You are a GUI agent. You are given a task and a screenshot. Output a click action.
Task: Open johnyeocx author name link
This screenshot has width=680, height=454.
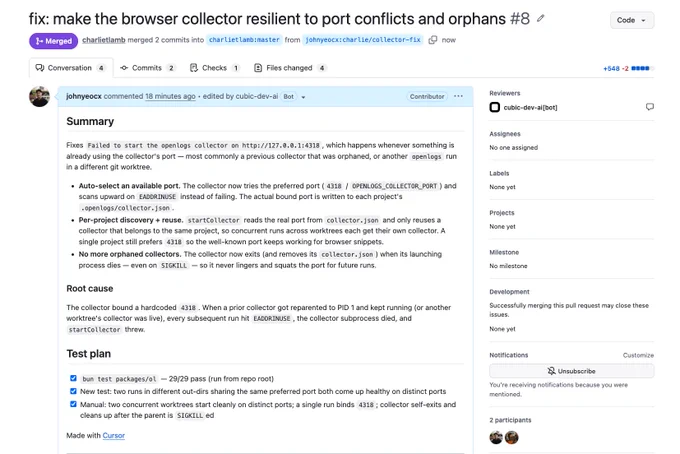pos(84,96)
